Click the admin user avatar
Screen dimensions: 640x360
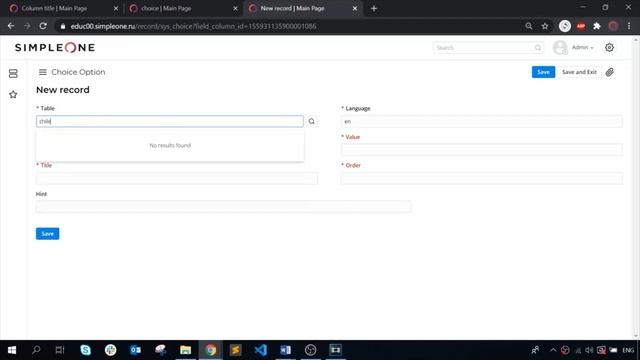560,47
